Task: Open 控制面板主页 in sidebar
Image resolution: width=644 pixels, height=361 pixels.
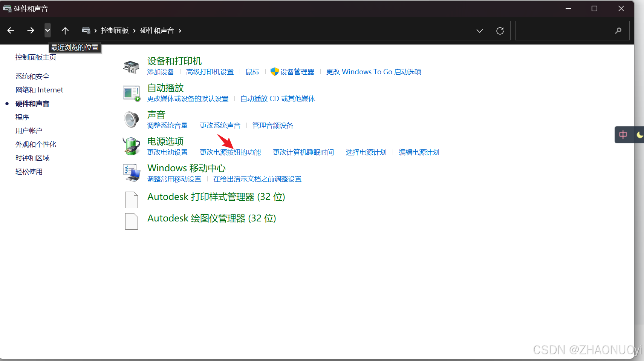Action: [x=36, y=57]
